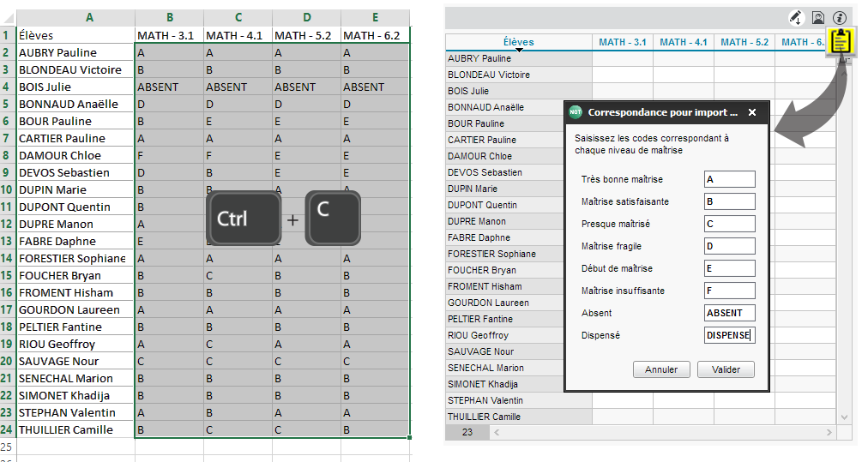The width and height of the screenshot is (868, 462).
Task: Edit the Presque maîtrisé code field
Action: [x=730, y=224]
